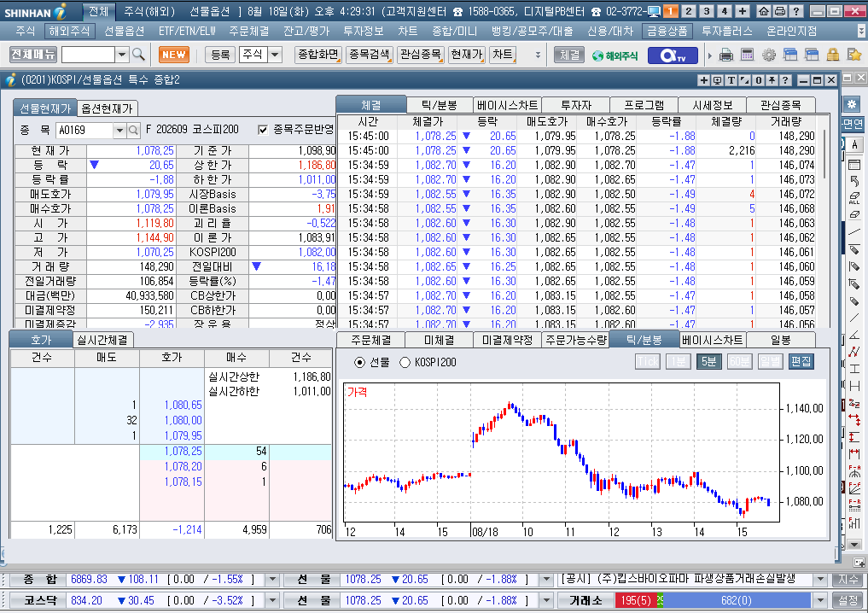Click the search icon next to A0169 code

coord(133,130)
